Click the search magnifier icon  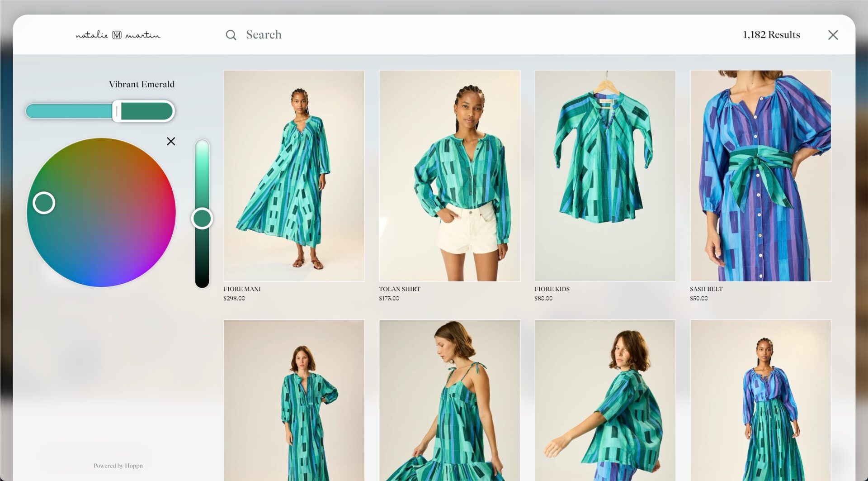click(231, 35)
